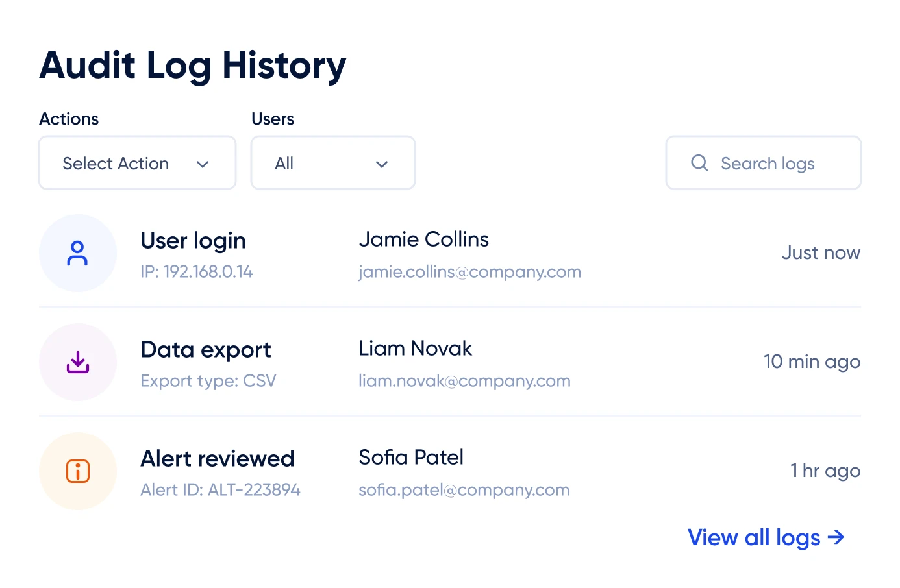
Task: Click the arrow next to View all logs
Action: click(837, 537)
